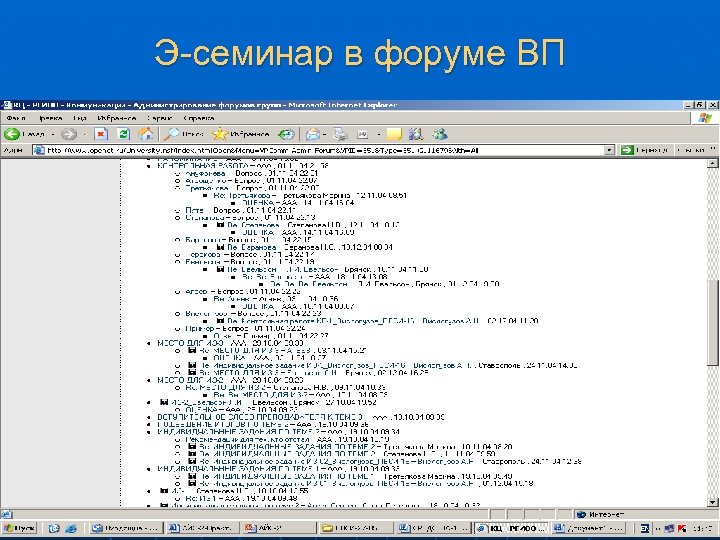Open Search magnifier in toolbar

[183, 134]
